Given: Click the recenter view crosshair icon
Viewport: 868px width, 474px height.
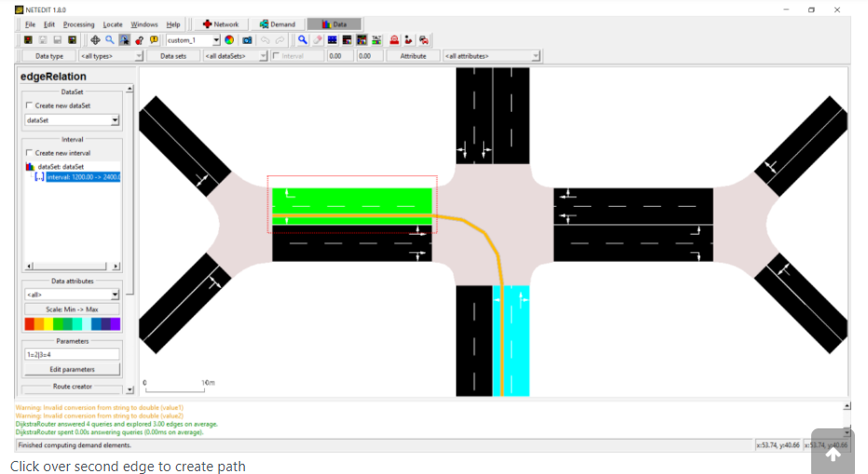Looking at the screenshot, I should point(95,40).
